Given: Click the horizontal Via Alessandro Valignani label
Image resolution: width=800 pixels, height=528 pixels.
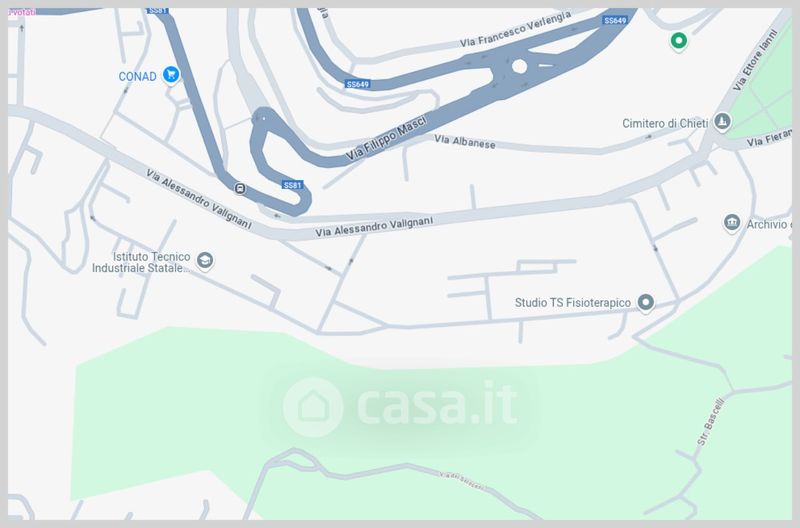Looking at the screenshot, I should tap(374, 227).
